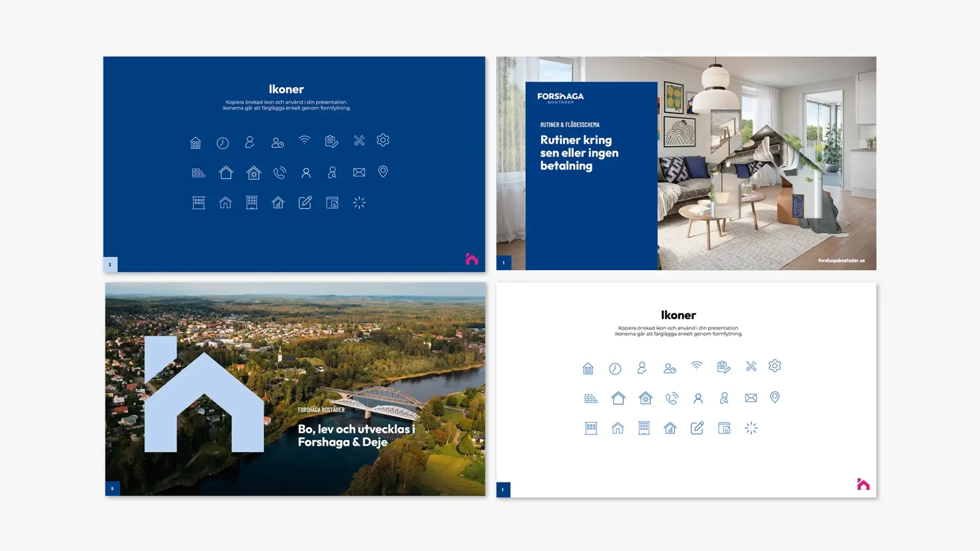Screen dimensions: 980x551
Task: Select the crossed tools icon on the blue slide
Action: pyautogui.click(x=359, y=140)
